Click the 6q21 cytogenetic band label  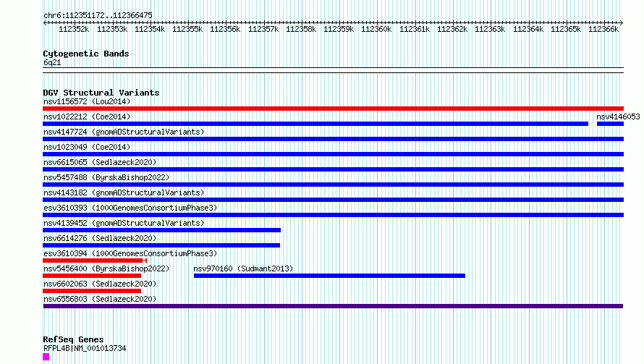coord(52,62)
